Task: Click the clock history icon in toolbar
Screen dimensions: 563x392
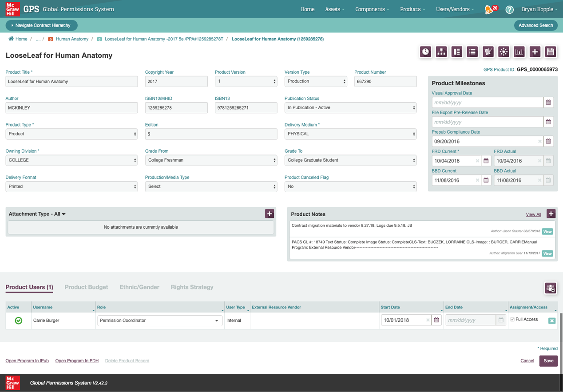Action: click(x=425, y=52)
